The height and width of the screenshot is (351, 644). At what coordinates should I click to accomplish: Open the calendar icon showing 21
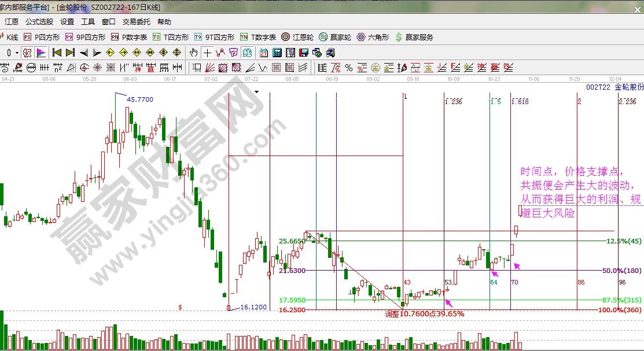tap(264, 53)
